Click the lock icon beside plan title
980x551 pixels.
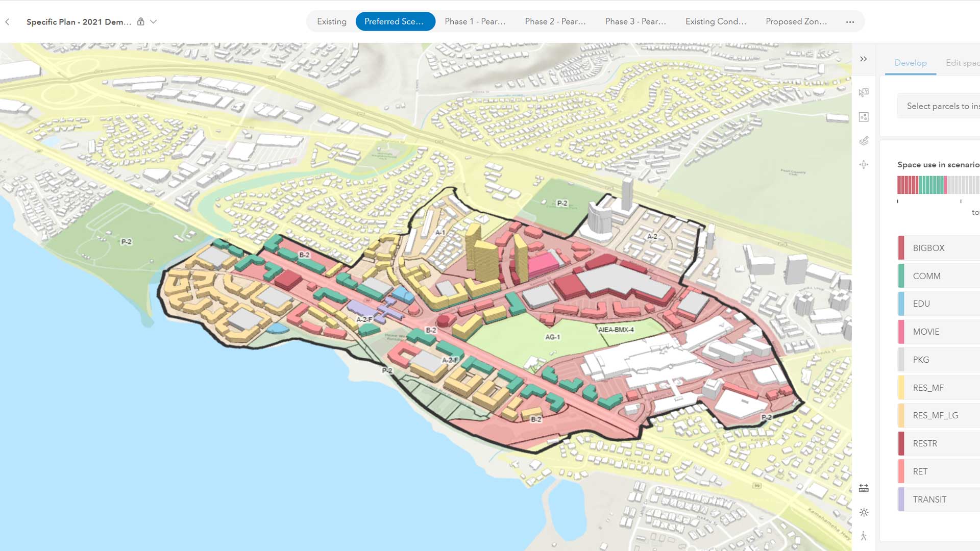(141, 22)
